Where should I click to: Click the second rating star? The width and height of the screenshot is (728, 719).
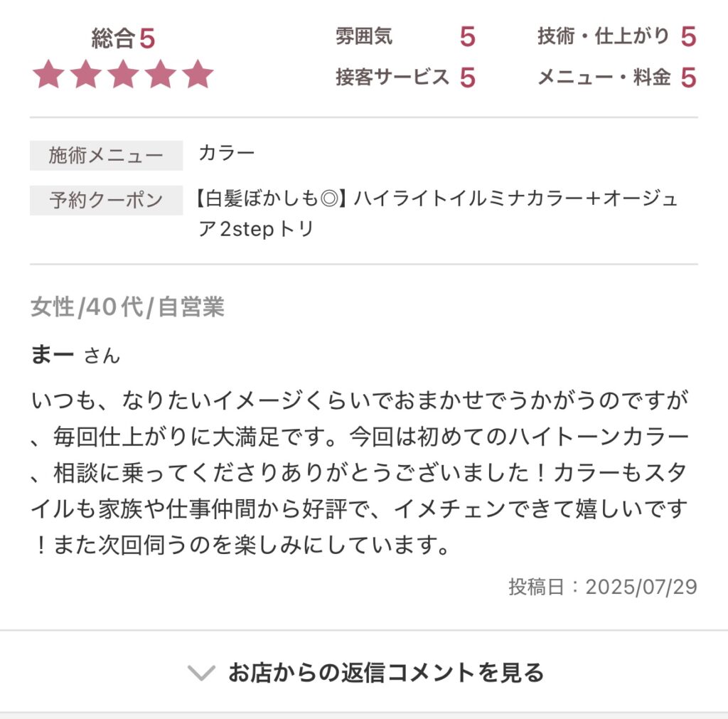tap(85, 75)
